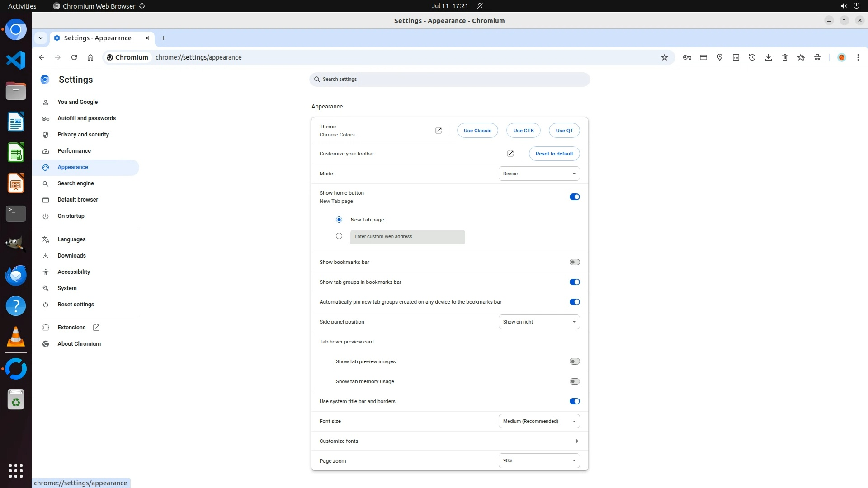The height and width of the screenshot is (488, 868).
Task: Open downloads toolbar icon
Action: pos(768,57)
